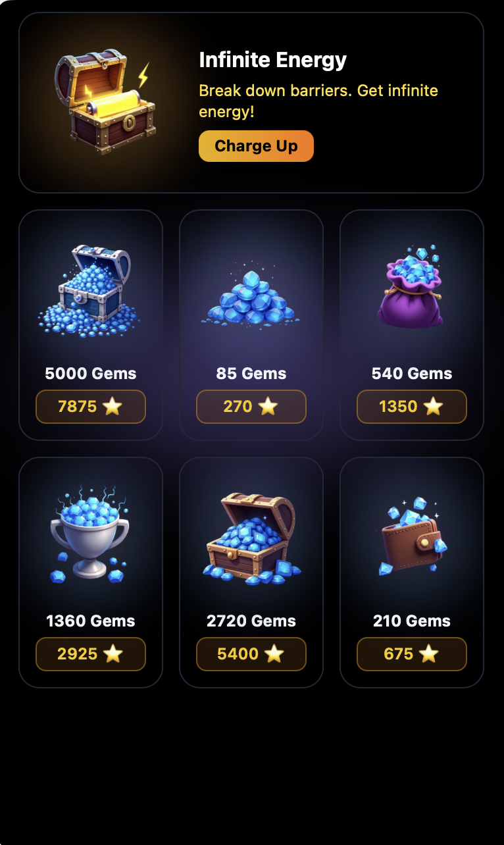504x845 pixels.
Task: Purchase 1360 Gems for 2925 stars
Action: (91, 654)
